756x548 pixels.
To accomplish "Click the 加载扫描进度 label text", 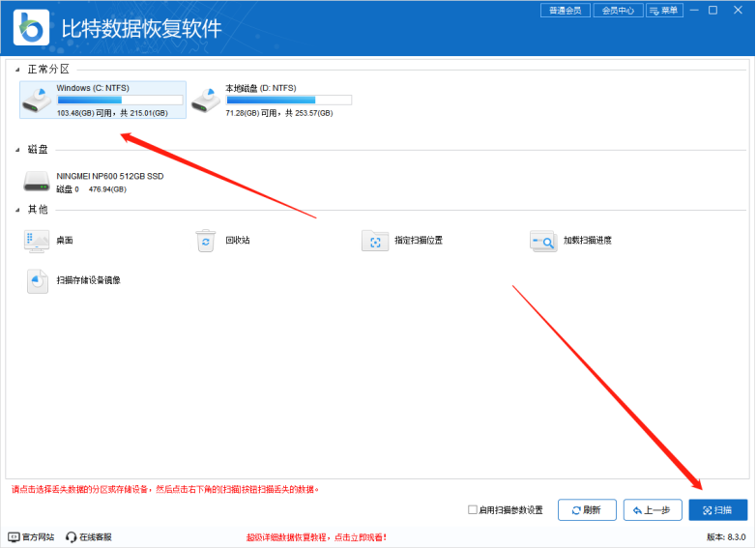I will point(587,240).
